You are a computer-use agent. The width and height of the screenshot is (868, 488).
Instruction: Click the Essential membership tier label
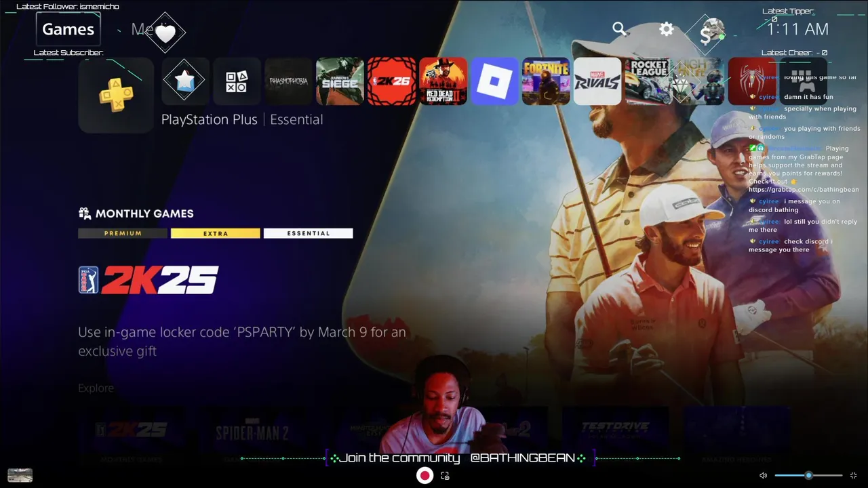(296, 119)
